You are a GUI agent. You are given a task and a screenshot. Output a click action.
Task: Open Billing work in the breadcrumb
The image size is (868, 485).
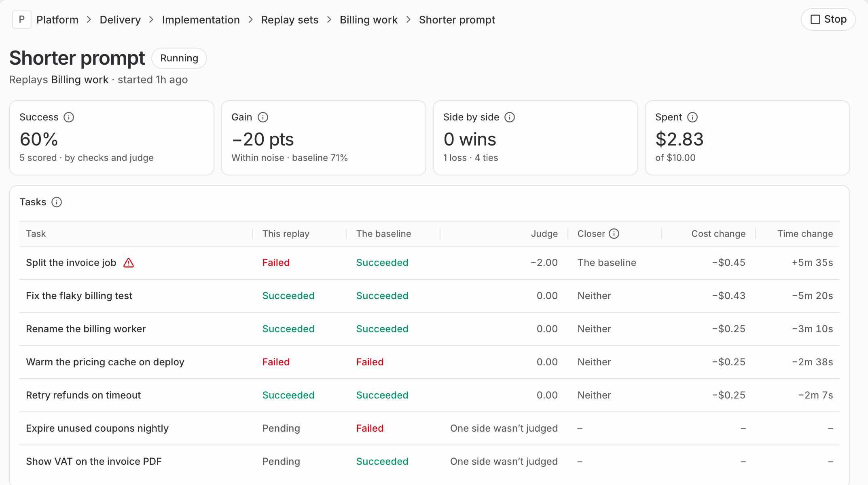tap(368, 20)
